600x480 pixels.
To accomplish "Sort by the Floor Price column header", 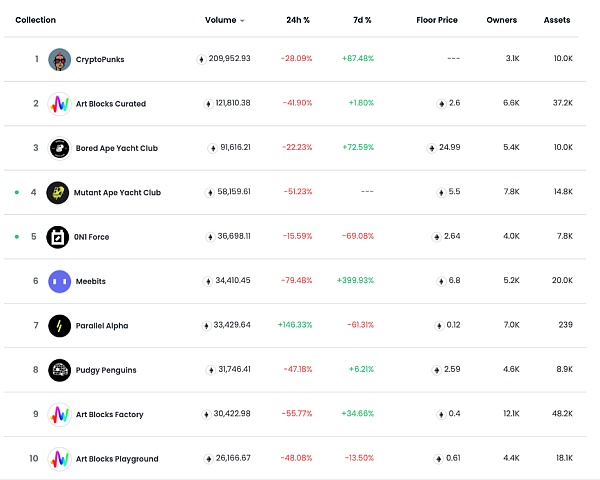I will pyautogui.click(x=437, y=20).
